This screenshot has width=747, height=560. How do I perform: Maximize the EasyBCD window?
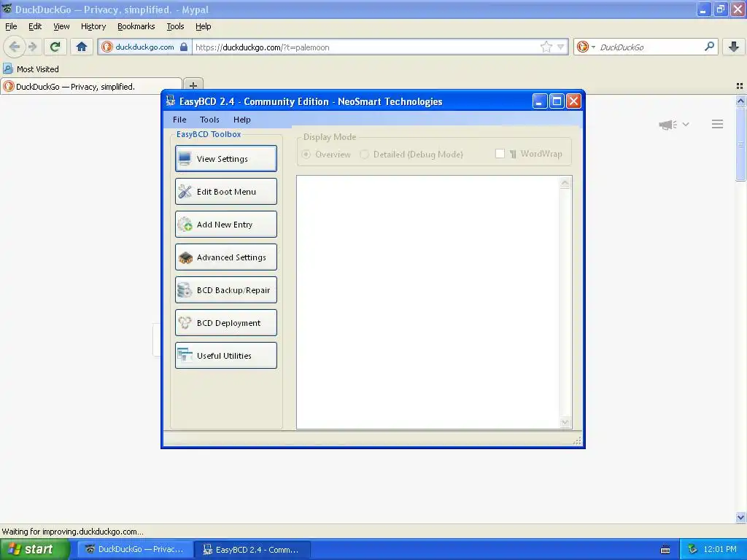click(557, 101)
